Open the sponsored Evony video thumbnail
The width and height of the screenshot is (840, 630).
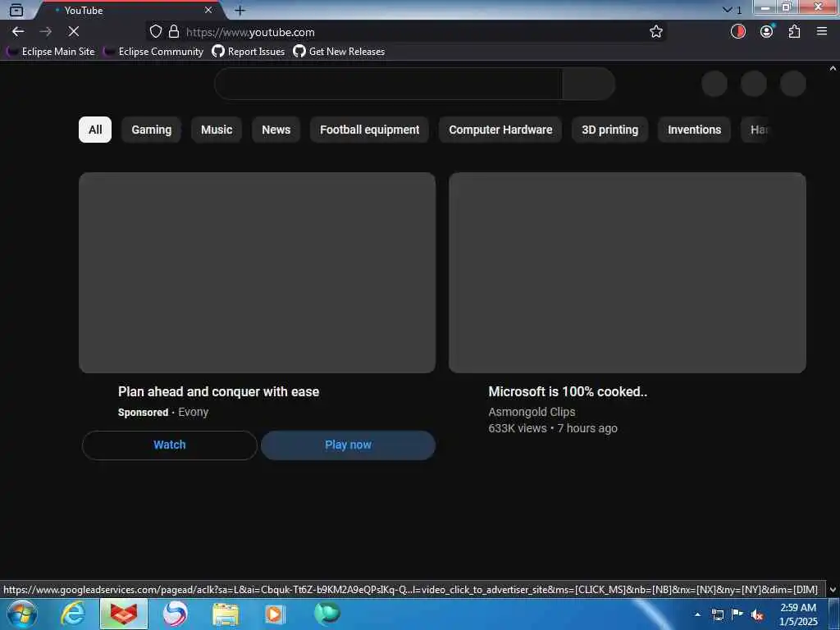[257, 272]
